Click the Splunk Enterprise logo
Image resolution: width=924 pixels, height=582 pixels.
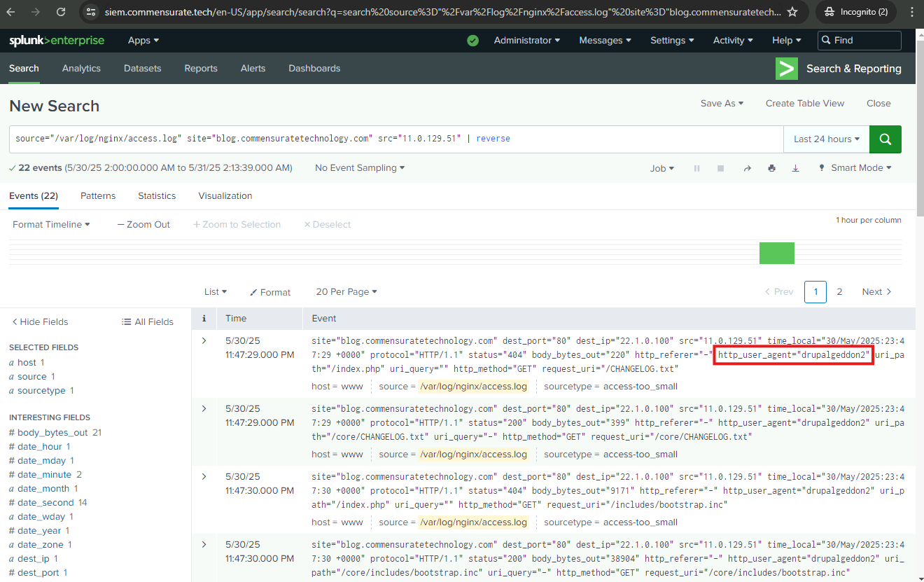57,41
